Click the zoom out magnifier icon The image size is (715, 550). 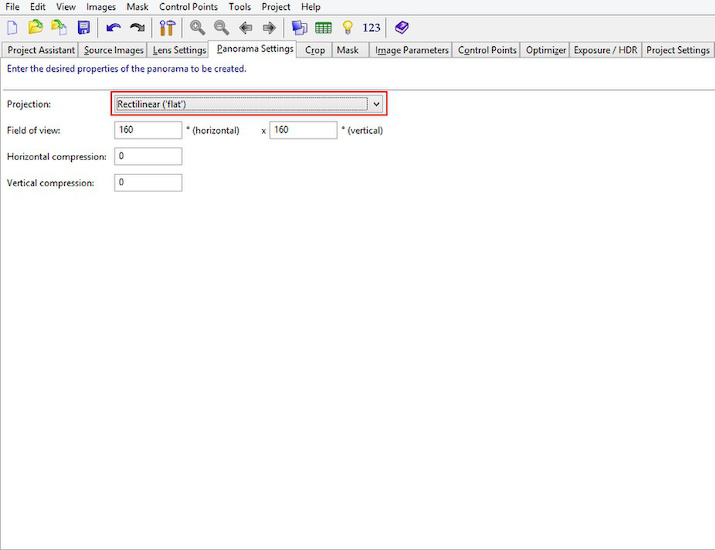(221, 28)
